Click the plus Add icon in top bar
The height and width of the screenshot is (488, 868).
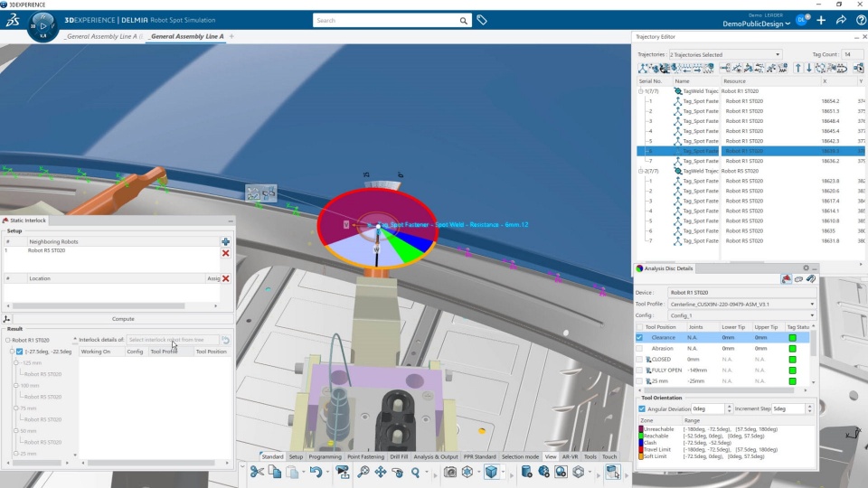point(821,20)
